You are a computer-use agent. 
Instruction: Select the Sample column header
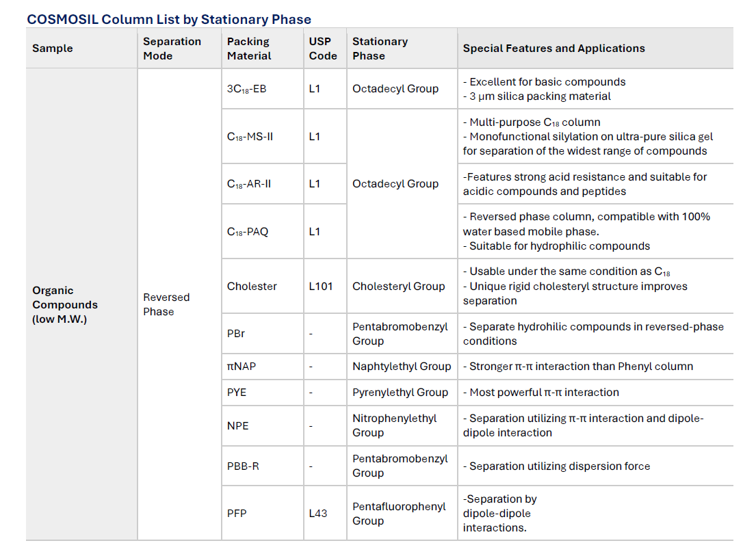[x=53, y=49]
